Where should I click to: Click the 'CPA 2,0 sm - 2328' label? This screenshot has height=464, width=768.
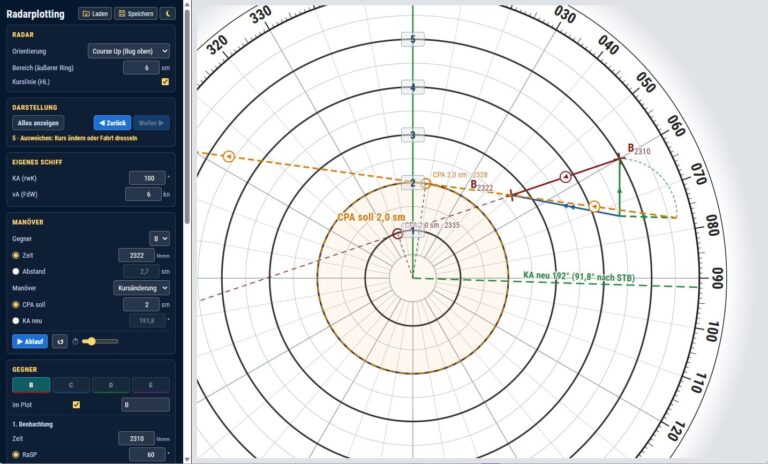coord(460,175)
